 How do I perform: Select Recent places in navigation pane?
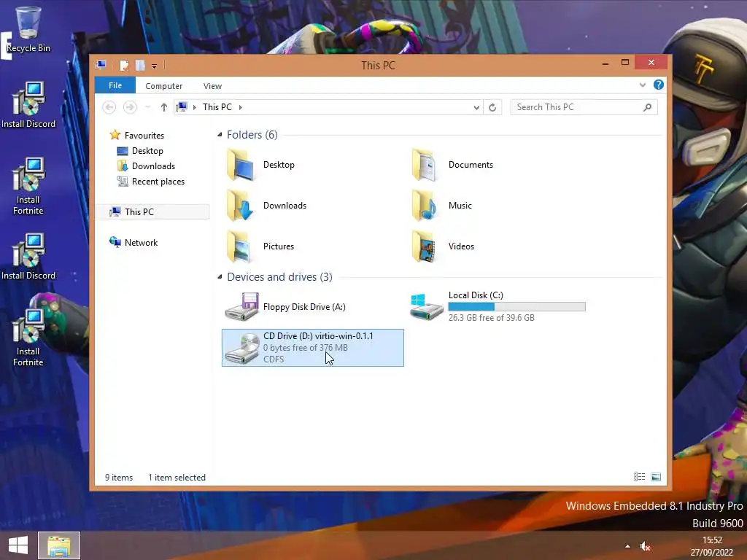150,182
